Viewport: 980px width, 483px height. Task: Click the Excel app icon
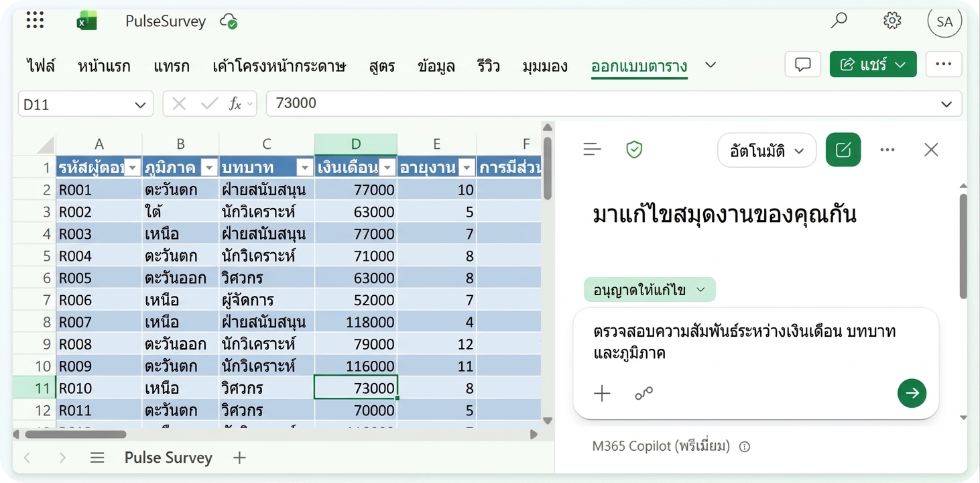[x=86, y=21]
